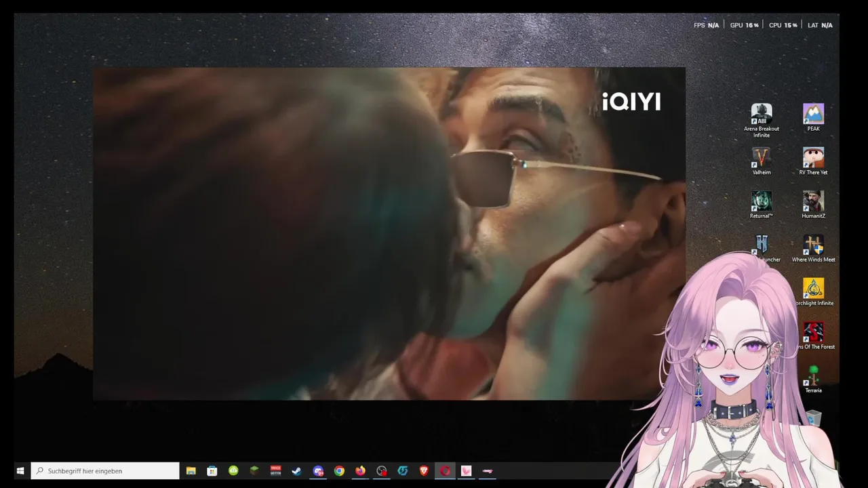Select the Terraria desktop icon
The image size is (868, 488).
coord(813,380)
